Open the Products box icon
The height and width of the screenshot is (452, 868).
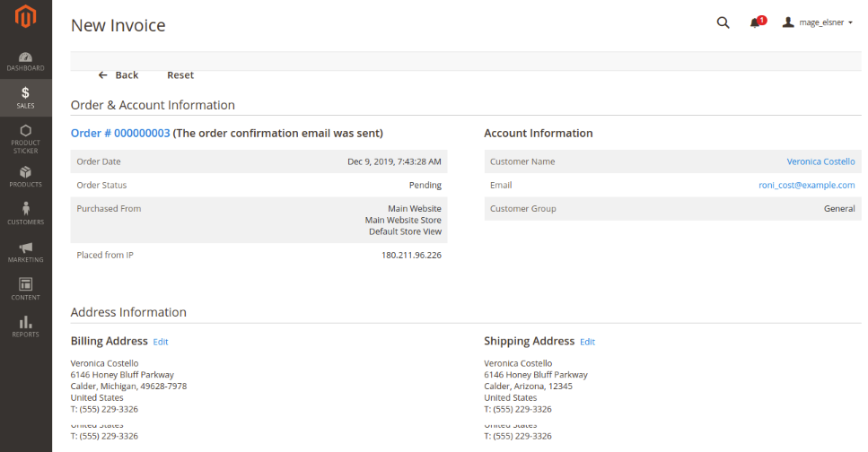(x=25, y=176)
